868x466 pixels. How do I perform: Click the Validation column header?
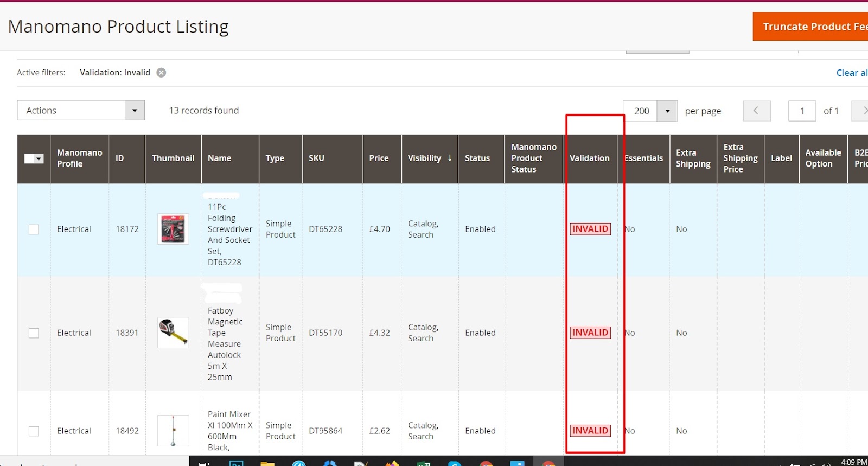(x=590, y=158)
